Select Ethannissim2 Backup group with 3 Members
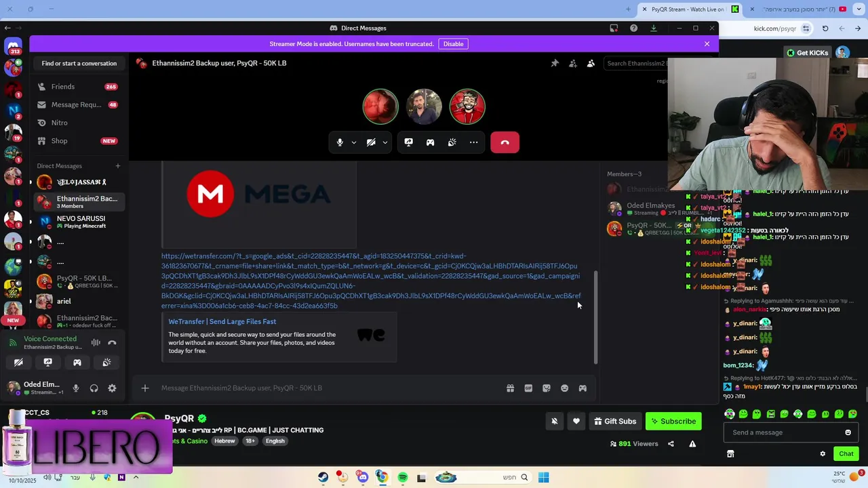The width and height of the screenshot is (868, 488). pos(79,202)
